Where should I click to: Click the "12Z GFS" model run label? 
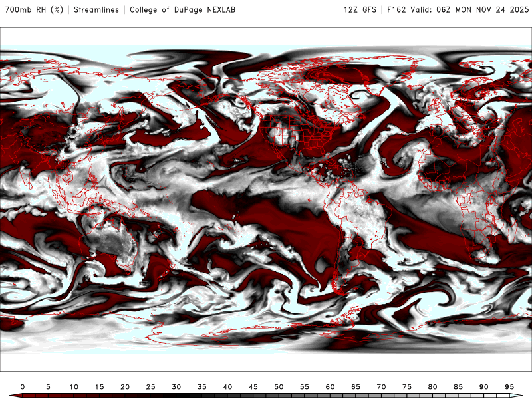point(360,10)
